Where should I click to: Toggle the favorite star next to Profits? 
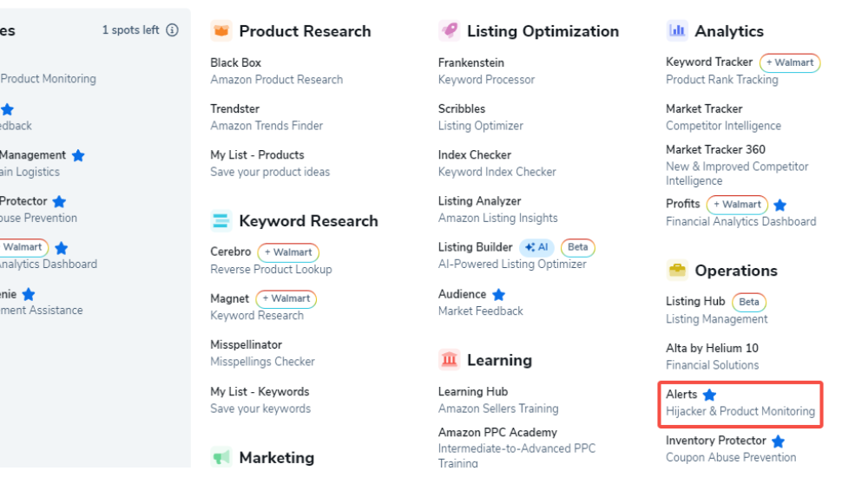coord(779,206)
